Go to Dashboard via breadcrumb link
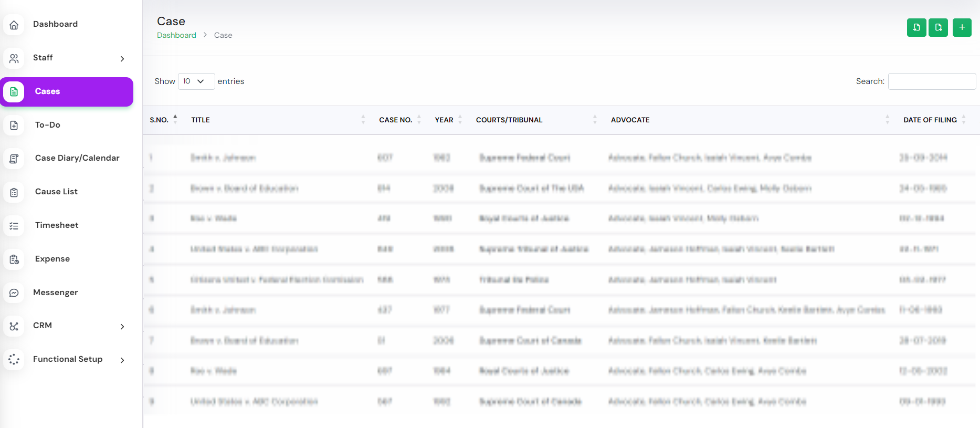Image resolution: width=980 pixels, height=428 pixels. 176,35
